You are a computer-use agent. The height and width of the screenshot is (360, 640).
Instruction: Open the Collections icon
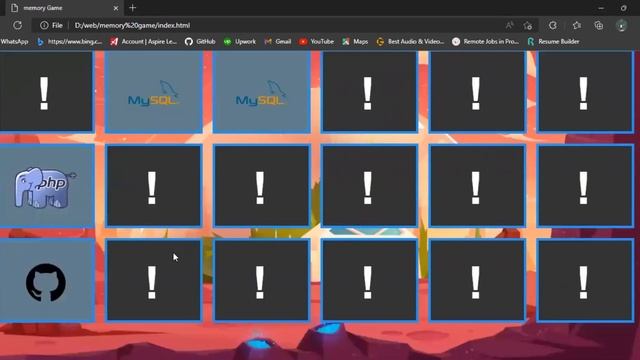[x=599, y=25]
